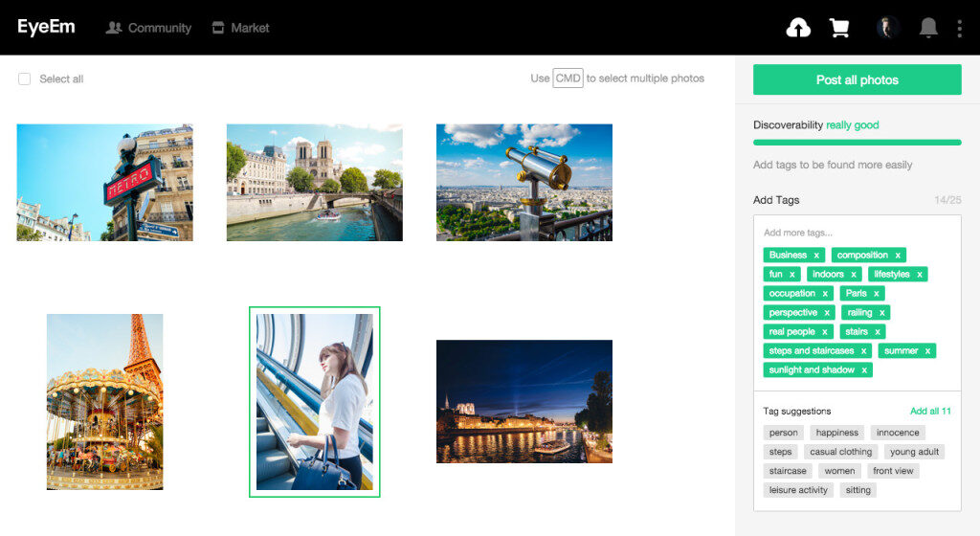Select the Eiffel Tower carousel photo
Screen dimensions: 980x536
[104, 401]
